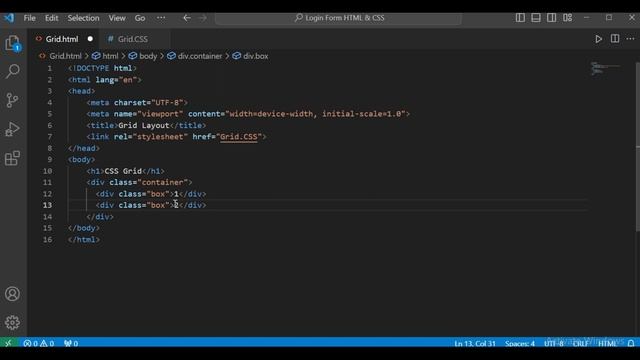Click class "container" attribute value
Viewport: 640px width, 360px height.
pos(162,182)
